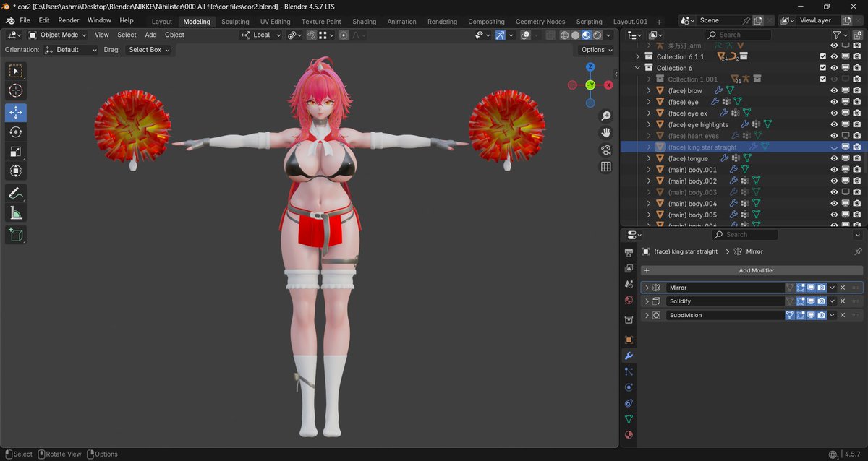The height and width of the screenshot is (461, 868).
Task: Open the Object Data mesh tab
Action: click(629, 419)
